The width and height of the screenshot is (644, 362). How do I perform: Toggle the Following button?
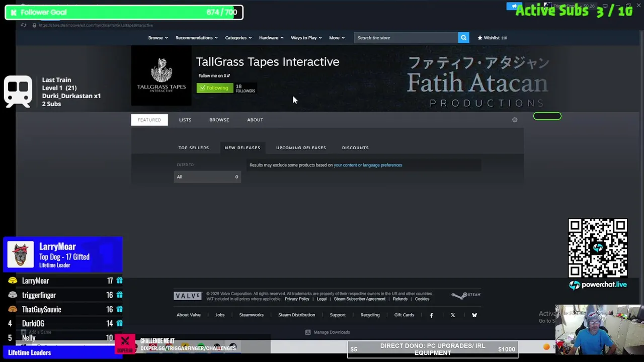click(214, 88)
